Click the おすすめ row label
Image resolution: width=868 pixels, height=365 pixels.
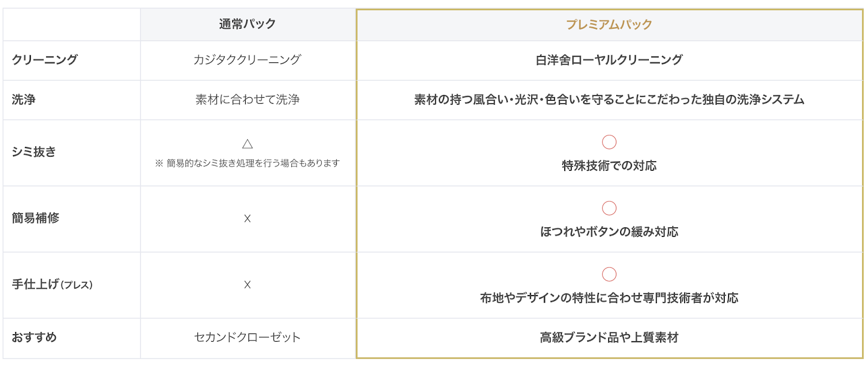point(34,337)
